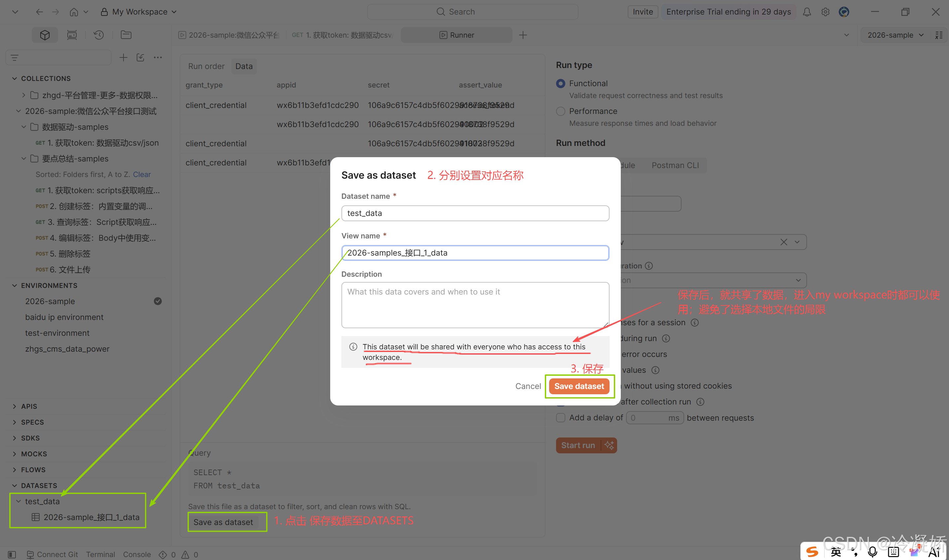Viewport: 949px width, 560px height.
Task: Toggle the sidebar icon in the status bar
Action: (x=12, y=554)
